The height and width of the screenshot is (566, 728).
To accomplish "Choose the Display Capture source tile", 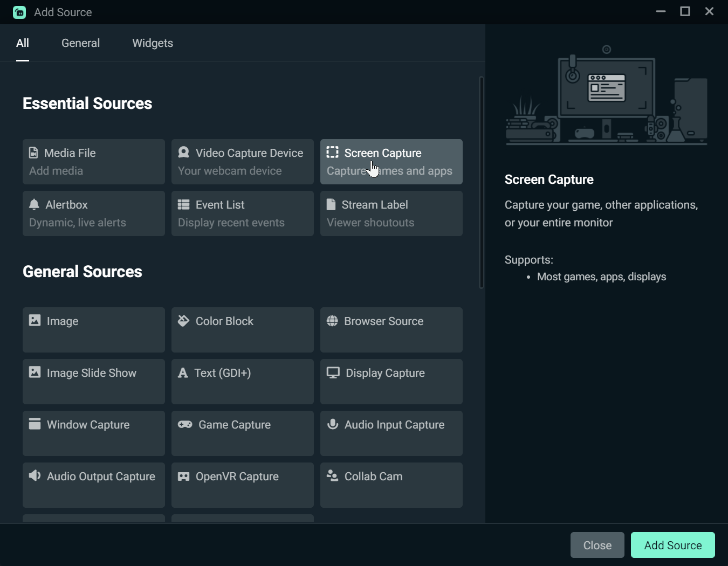I will coord(391,381).
